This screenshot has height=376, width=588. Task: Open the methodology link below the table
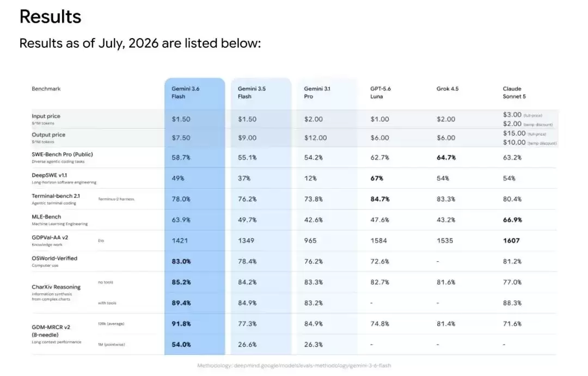294,366
